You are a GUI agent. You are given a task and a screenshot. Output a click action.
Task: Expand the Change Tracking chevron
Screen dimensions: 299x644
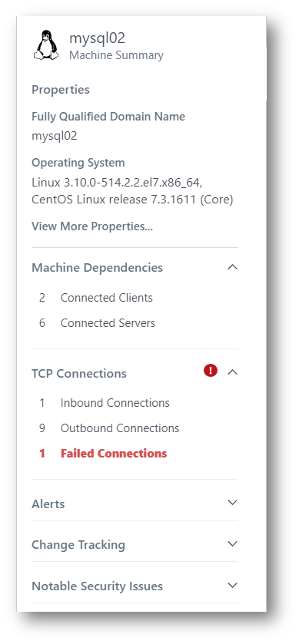(232, 543)
